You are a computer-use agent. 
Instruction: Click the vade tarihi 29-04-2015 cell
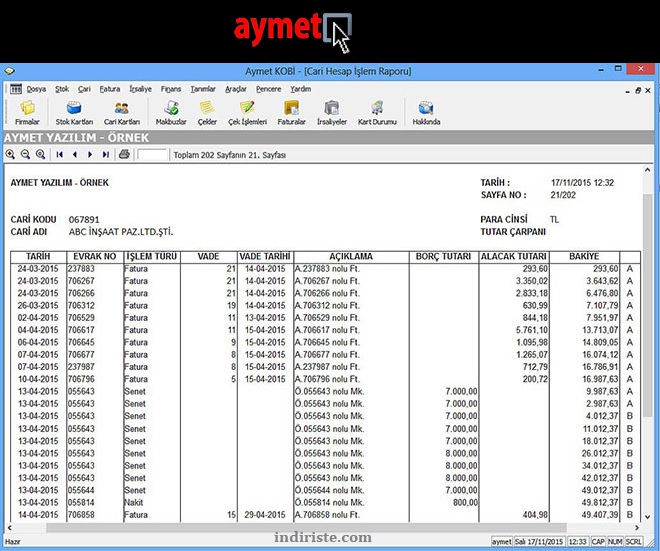click(265, 514)
